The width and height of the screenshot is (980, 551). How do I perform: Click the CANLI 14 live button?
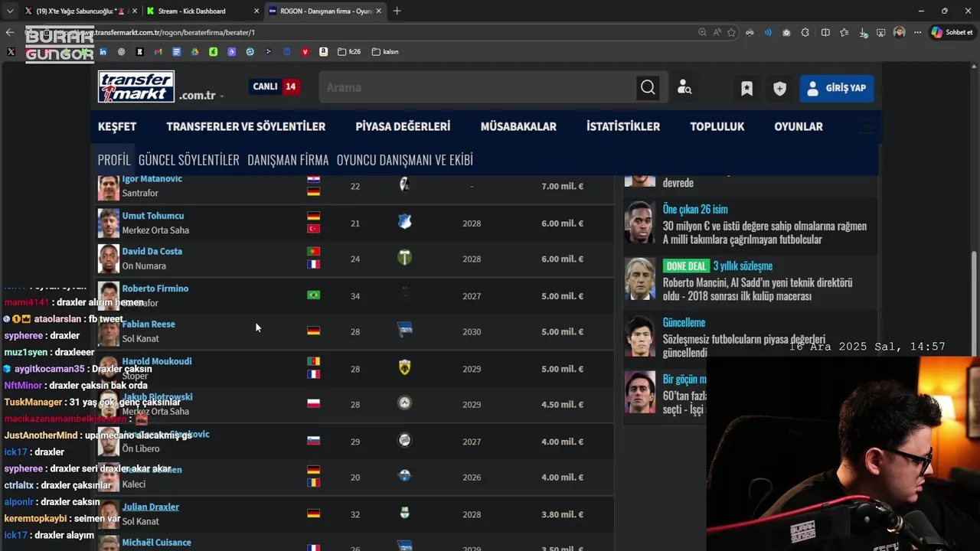[274, 86]
